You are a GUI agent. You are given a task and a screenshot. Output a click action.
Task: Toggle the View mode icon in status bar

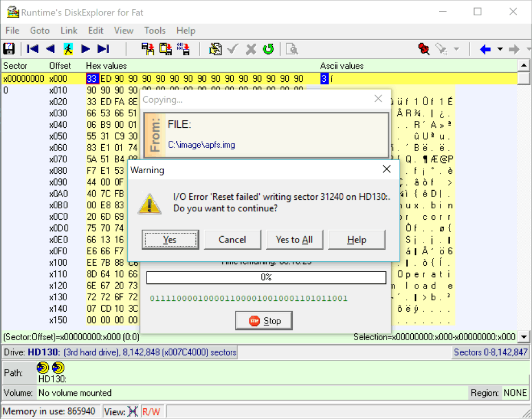[x=133, y=412]
